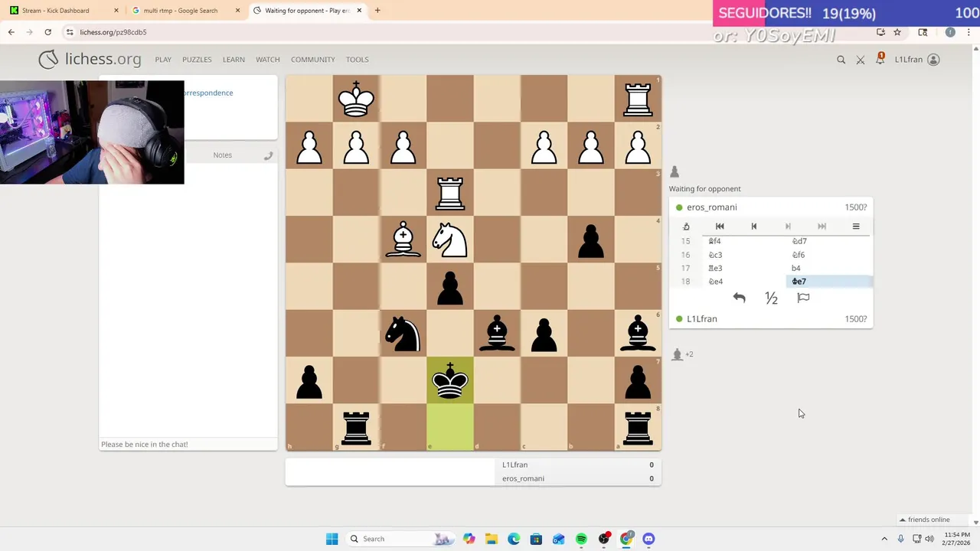Screen dimensions: 980x551
Task: Show hidden system tray icons chevron
Action: 884,539
